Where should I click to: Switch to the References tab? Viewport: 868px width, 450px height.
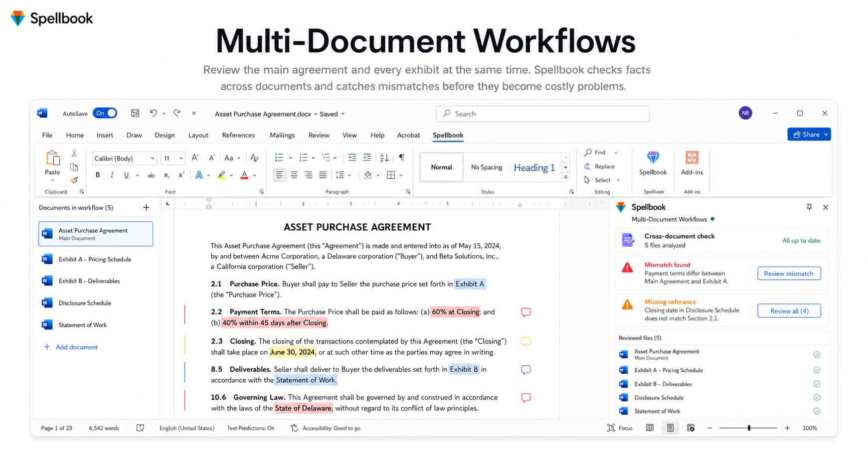(x=238, y=135)
